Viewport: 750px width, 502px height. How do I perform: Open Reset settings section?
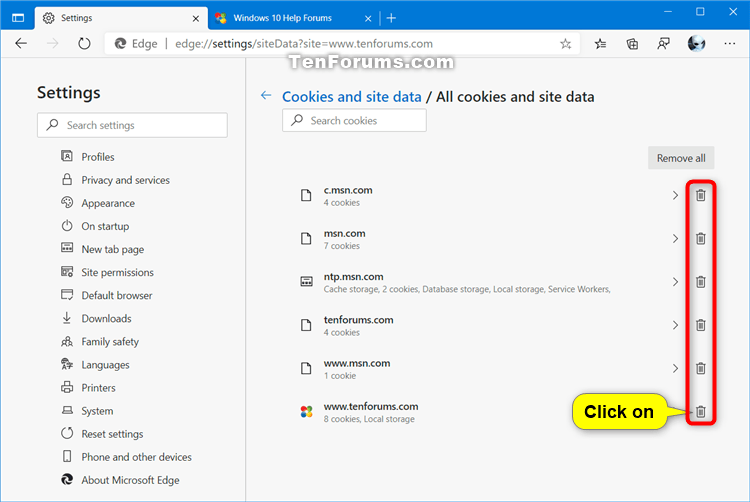[x=102, y=434]
